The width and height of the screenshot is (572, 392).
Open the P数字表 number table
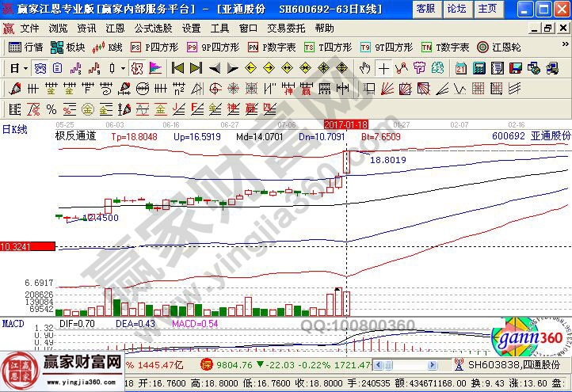(x=272, y=48)
